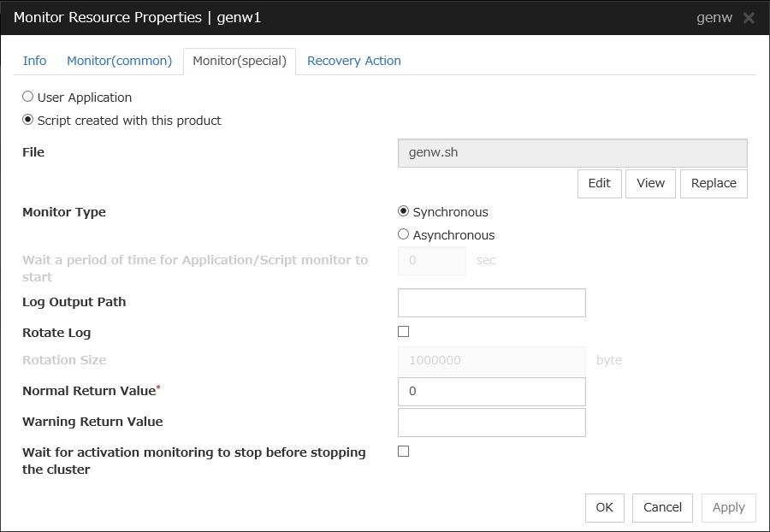The width and height of the screenshot is (770, 532).
Task: Click the Warning Return Value field
Action: [x=492, y=423]
